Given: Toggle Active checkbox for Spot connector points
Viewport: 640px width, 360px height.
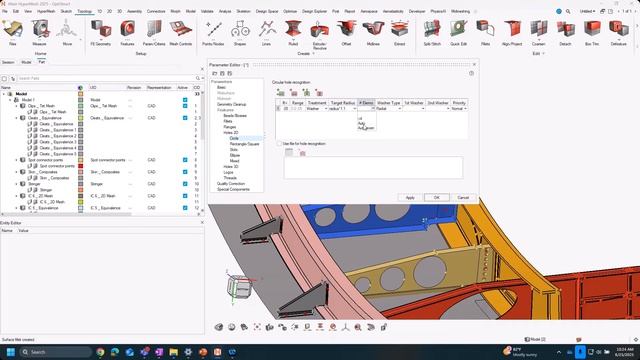Looking at the screenshot, I should coord(185,160).
